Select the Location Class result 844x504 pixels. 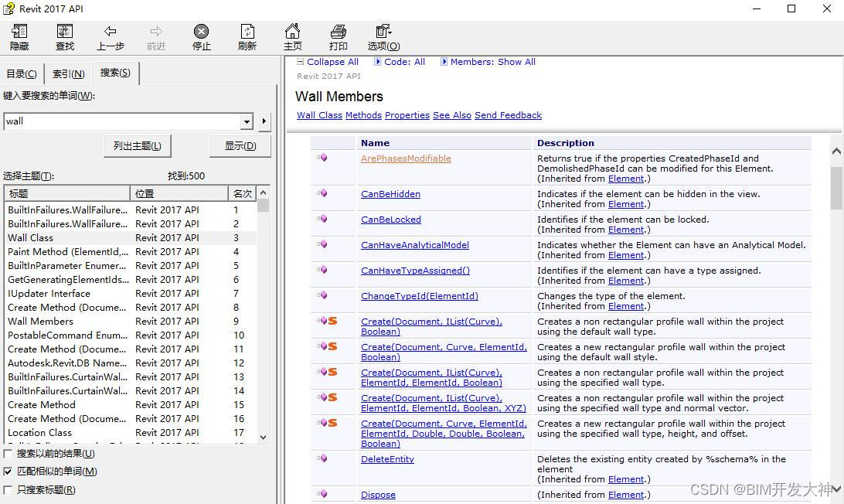(131, 432)
